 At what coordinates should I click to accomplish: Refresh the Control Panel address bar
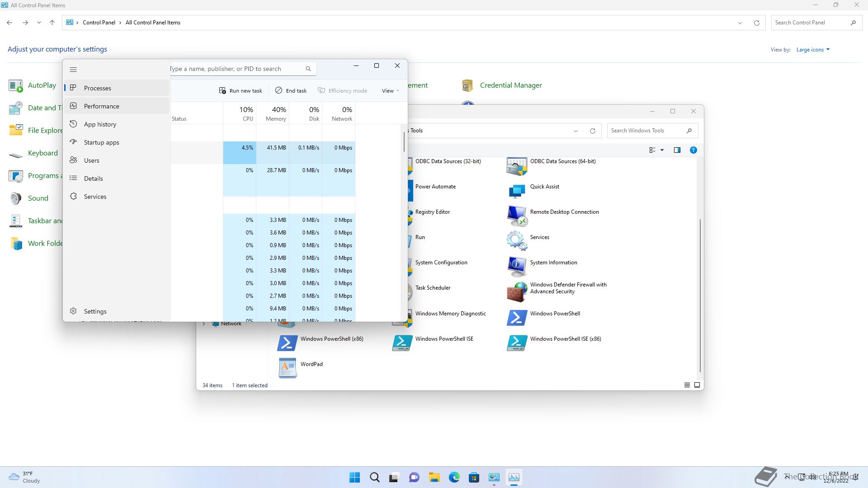point(757,23)
